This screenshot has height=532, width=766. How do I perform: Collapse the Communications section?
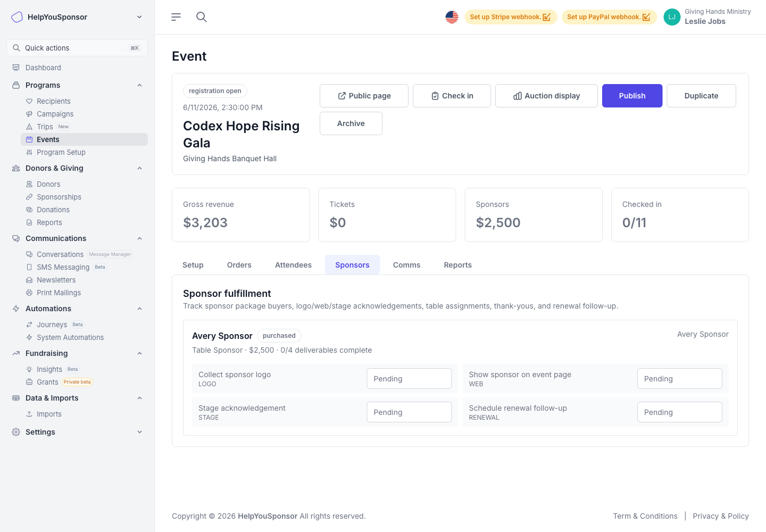[x=139, y=238]
